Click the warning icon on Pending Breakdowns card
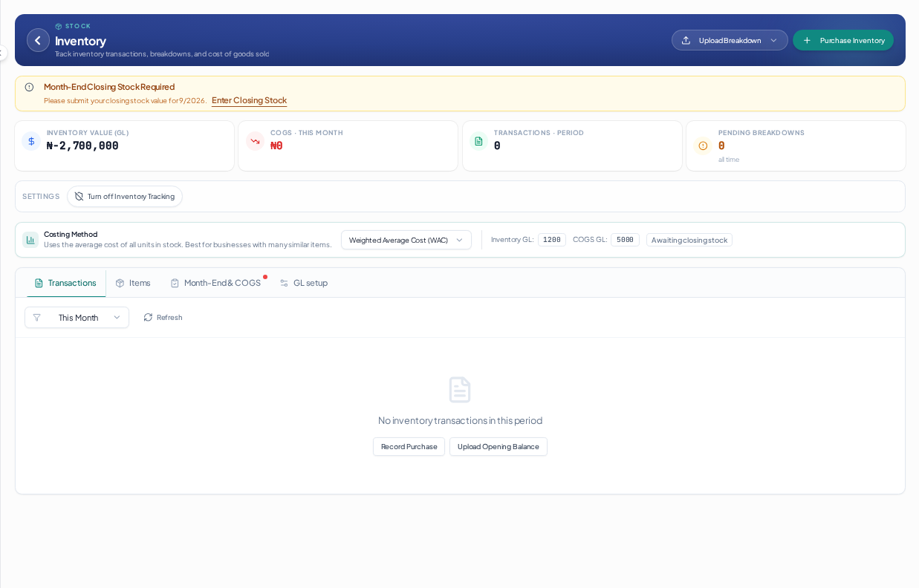This screenshot has height=588, width=919. [x=703, y=146]
